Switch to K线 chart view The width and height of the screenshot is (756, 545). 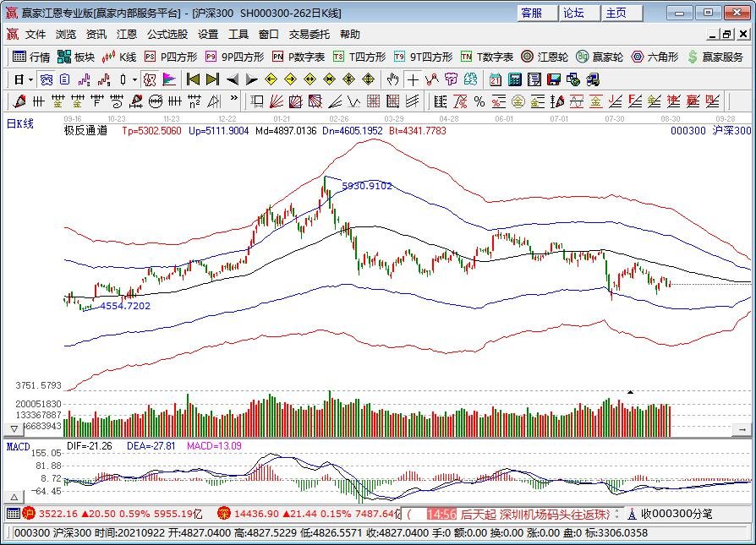(119, 57)
